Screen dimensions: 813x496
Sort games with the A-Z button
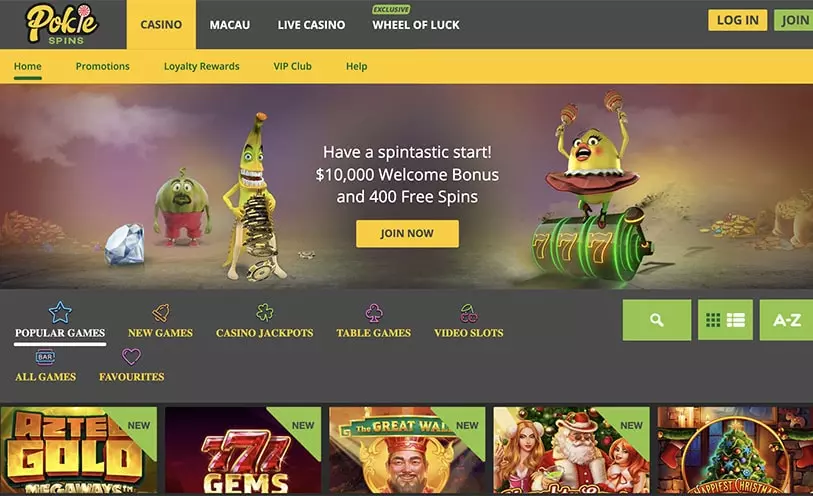[787, 320]
